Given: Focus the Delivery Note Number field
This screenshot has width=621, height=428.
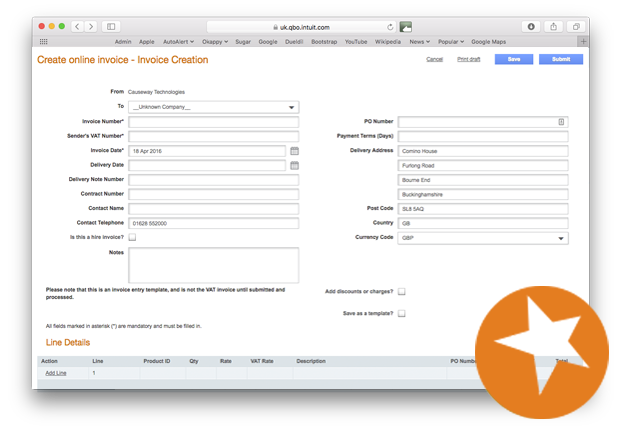Looking at the screenshot, I should coord(213,180).
